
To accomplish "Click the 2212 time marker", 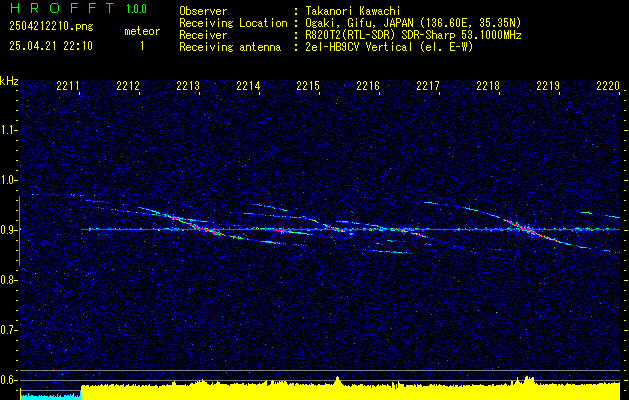I will coord(128,85).
